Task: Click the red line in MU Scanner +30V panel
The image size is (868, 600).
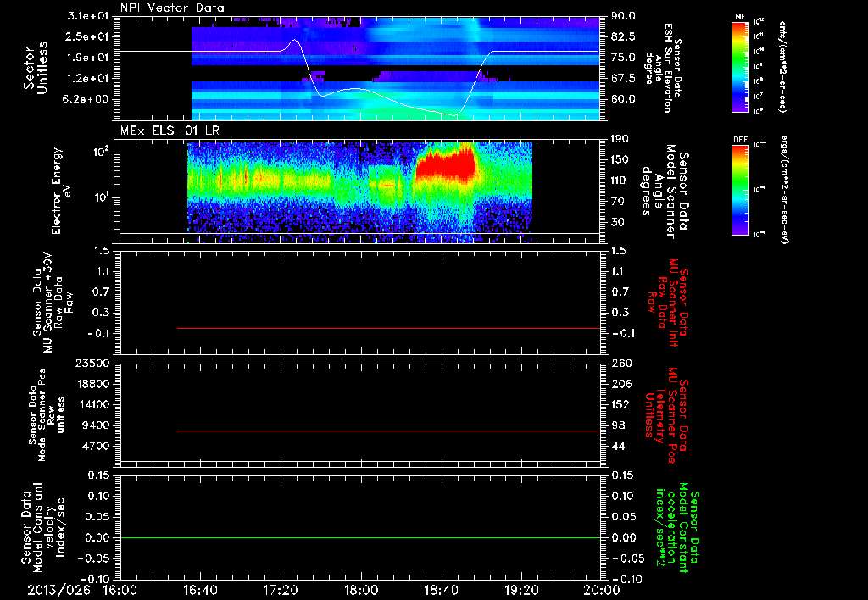Action: [387, 328]
